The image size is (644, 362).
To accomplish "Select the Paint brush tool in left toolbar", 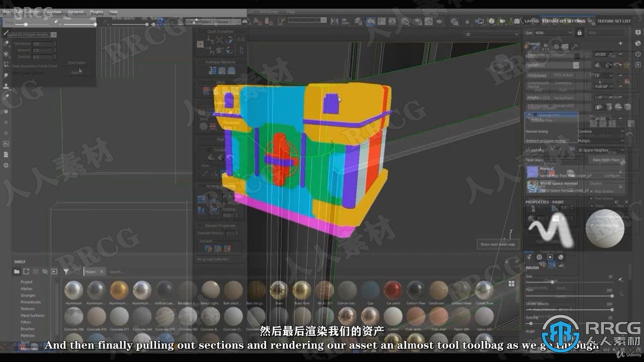I will tap(6, 33).
